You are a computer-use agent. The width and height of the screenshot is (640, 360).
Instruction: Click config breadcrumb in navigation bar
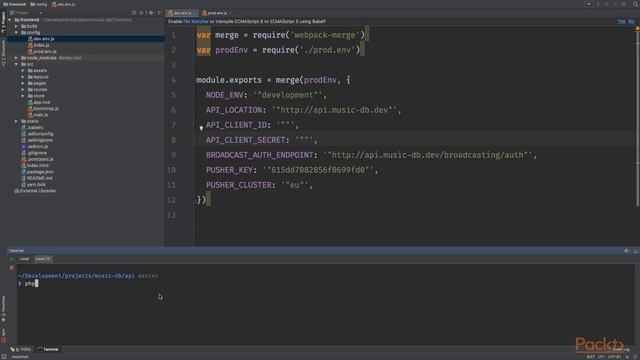click(x=39, y=4)
